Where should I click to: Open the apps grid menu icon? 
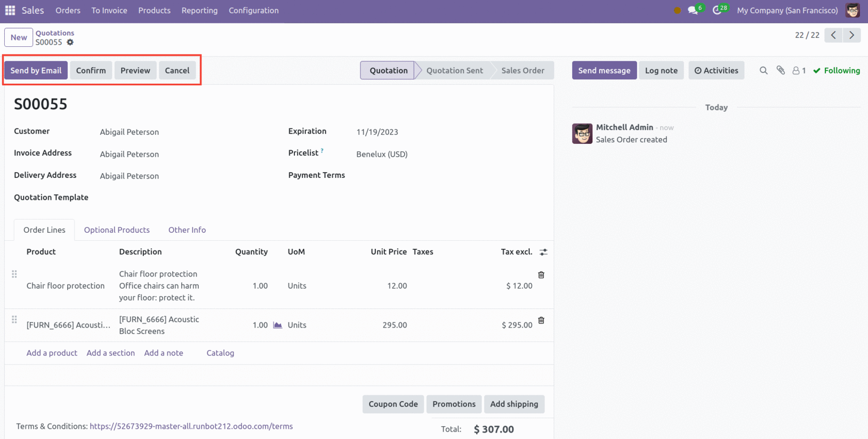[10, 10]
